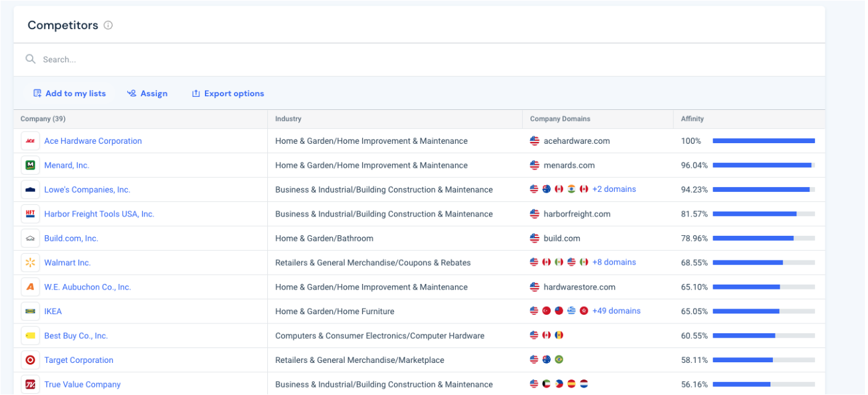
Task: Click the Add to my lists button
Action: pyautogui.click(x=70, y=94)
